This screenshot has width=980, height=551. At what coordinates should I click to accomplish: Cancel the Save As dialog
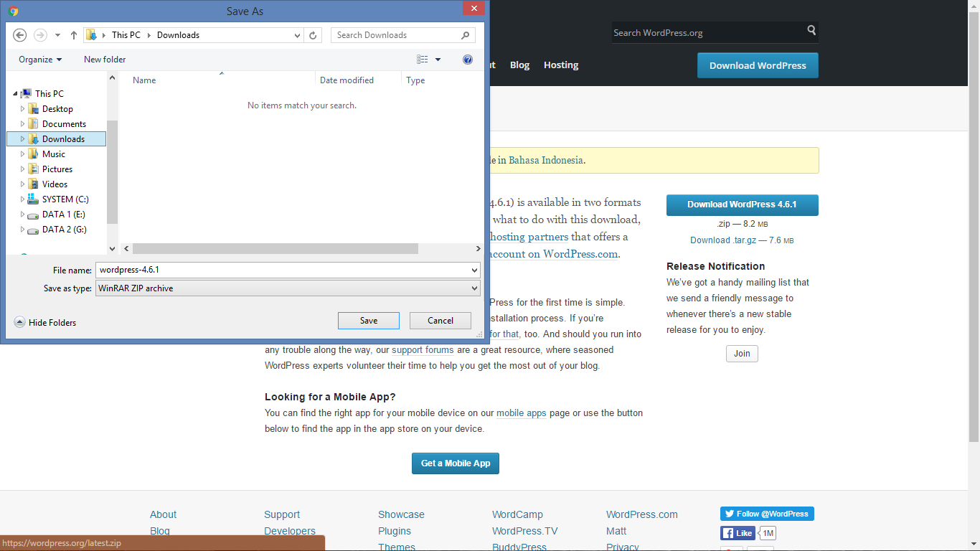click(x=440, y=320)
